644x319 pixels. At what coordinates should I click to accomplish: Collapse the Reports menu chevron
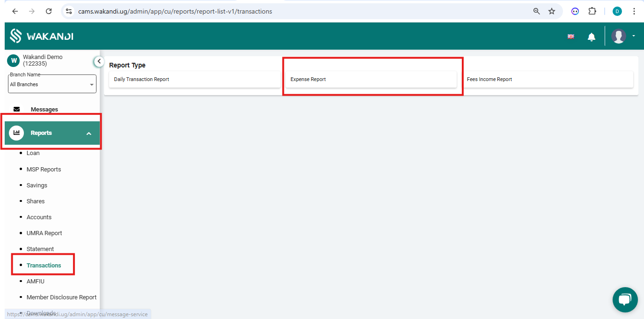point(89,134)
